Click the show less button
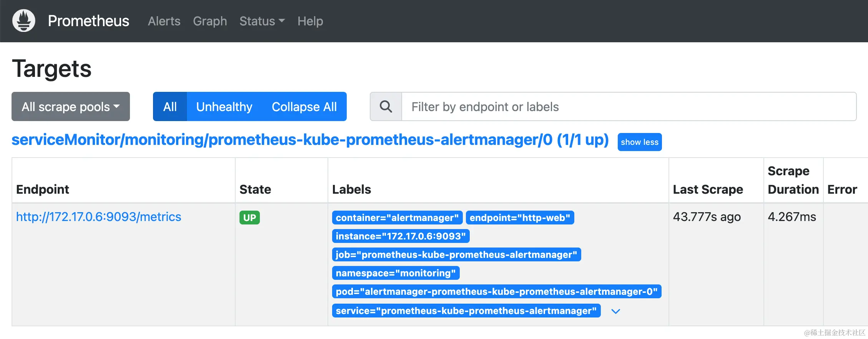 pyautogui.click(x=639, y=142)
